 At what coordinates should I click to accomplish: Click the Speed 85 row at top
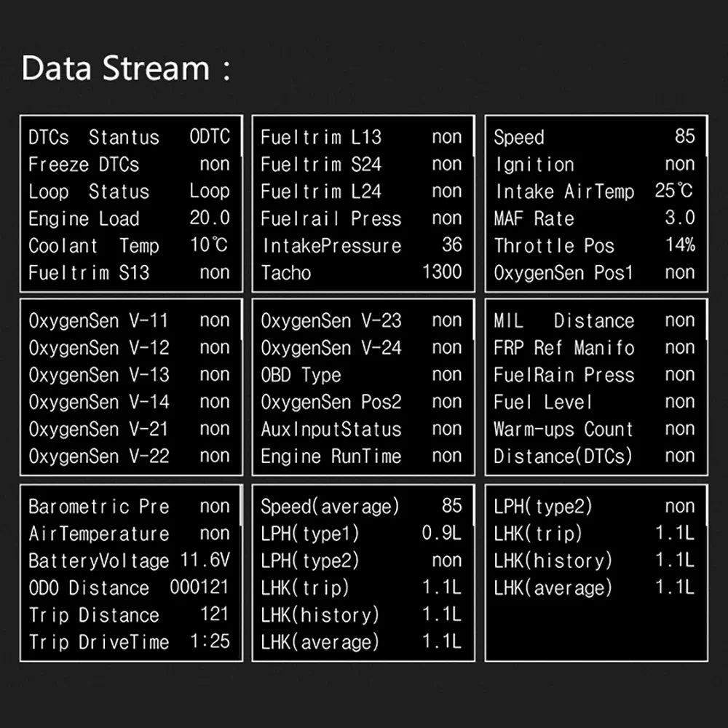[x=594, y=137]
